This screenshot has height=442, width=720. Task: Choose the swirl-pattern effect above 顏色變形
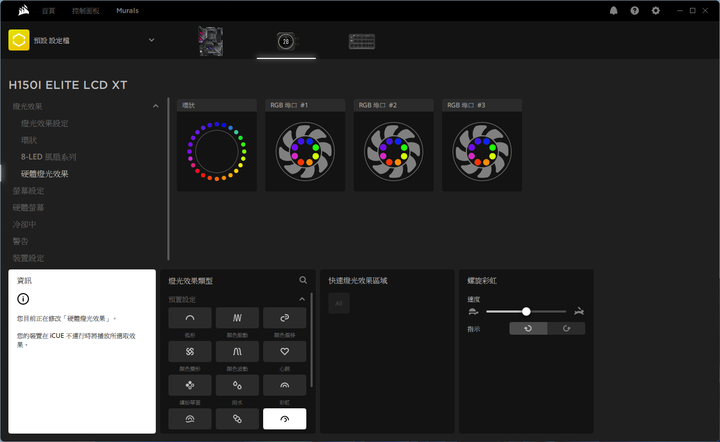pos(190,351)
